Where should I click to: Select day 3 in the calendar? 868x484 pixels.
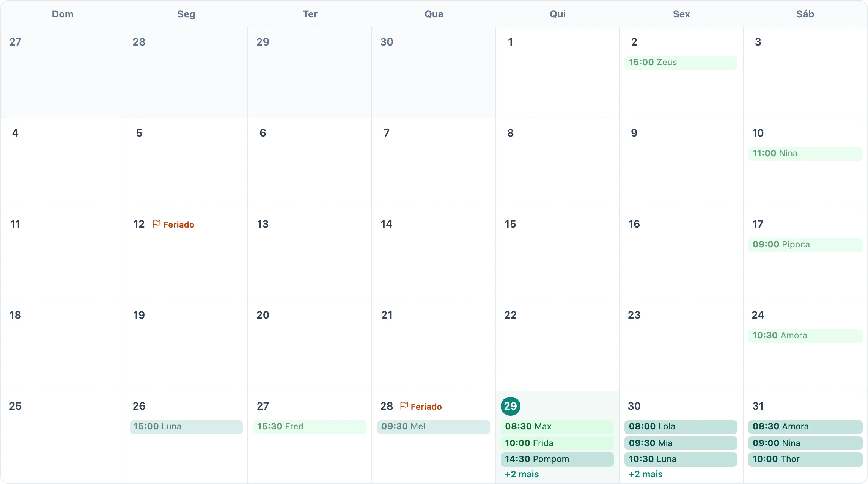point(758,42)
